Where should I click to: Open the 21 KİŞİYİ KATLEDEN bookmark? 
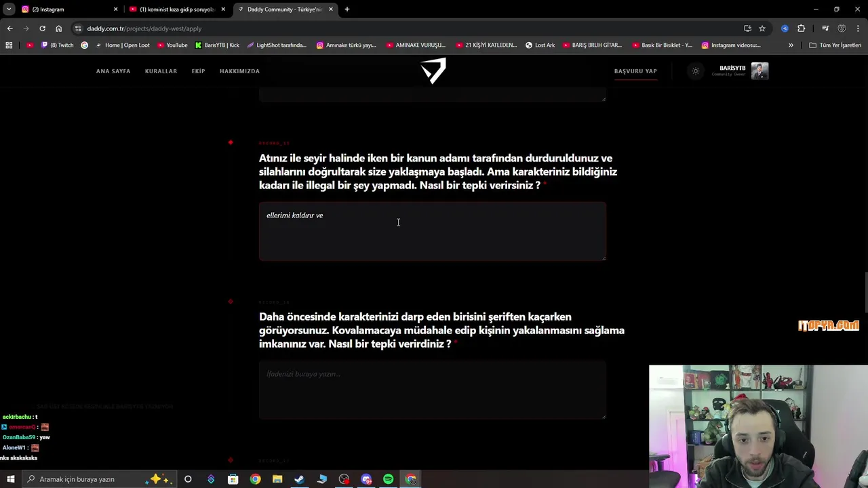point(486,45)
